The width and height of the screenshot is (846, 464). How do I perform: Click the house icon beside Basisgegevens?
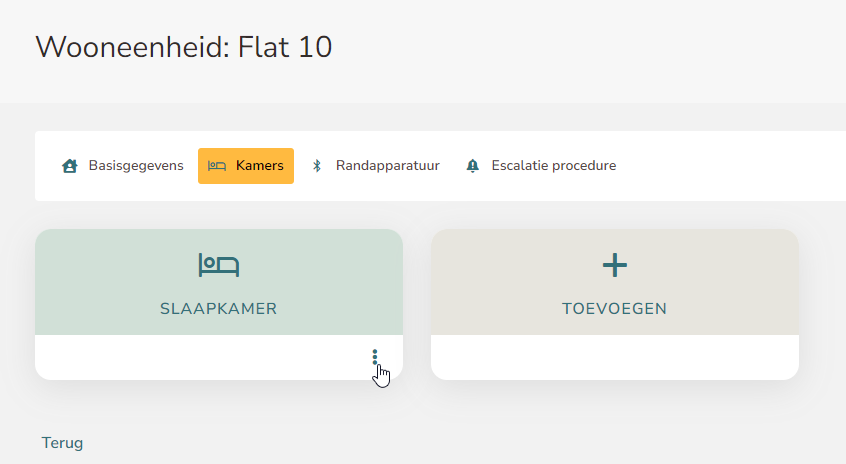[70, 166]
